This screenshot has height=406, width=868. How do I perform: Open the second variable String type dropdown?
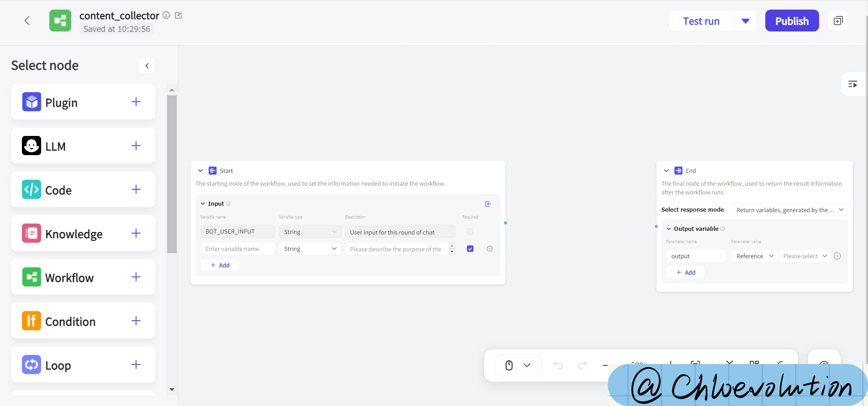coord(310,249)
